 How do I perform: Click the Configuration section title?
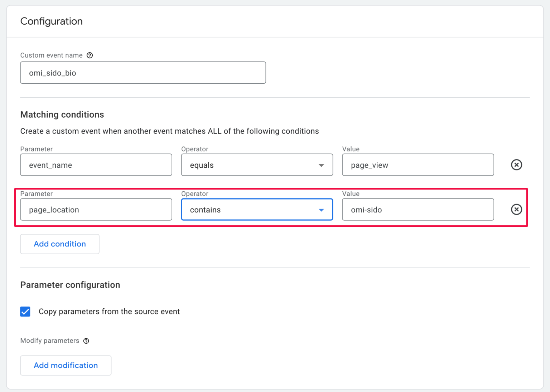[51, 21]
